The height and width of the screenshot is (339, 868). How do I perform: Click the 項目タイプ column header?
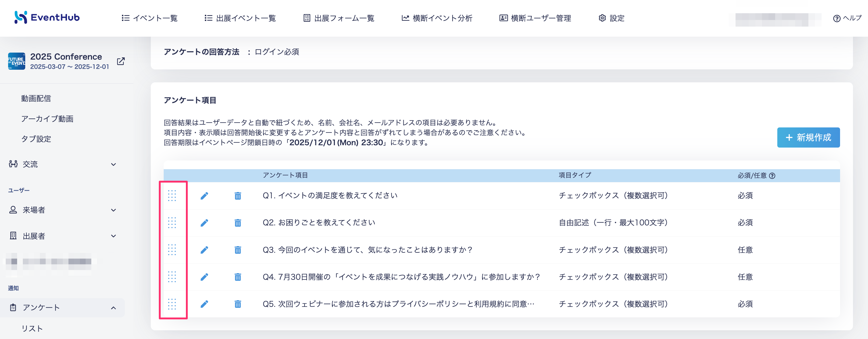(575, 176)
